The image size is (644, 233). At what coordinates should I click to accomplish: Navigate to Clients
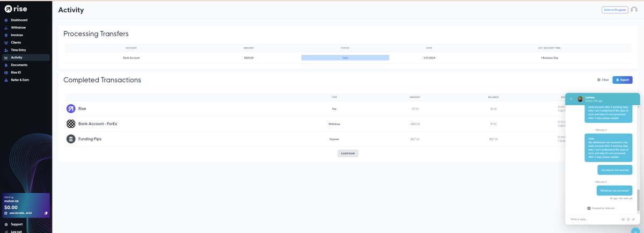tap(16, 42)
